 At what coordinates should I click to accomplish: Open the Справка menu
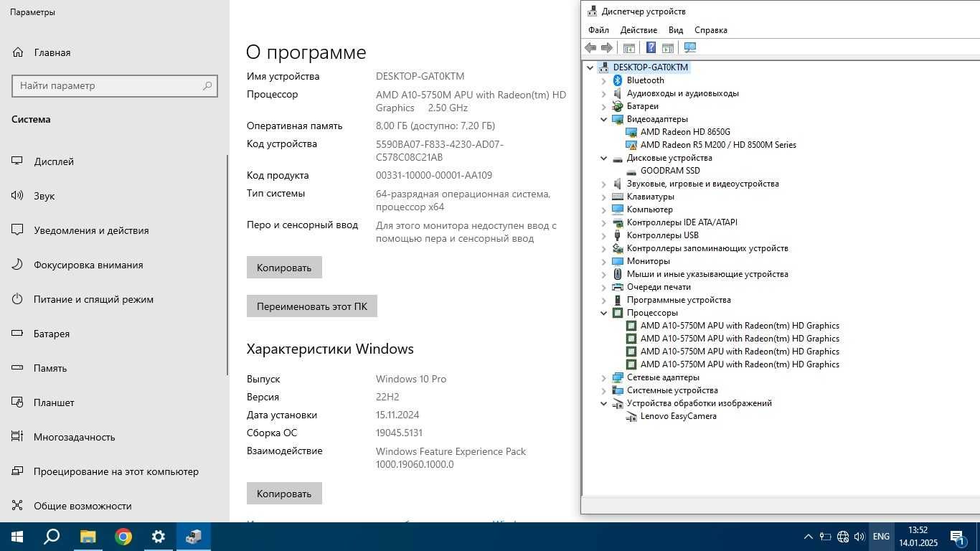click(711, 30)
